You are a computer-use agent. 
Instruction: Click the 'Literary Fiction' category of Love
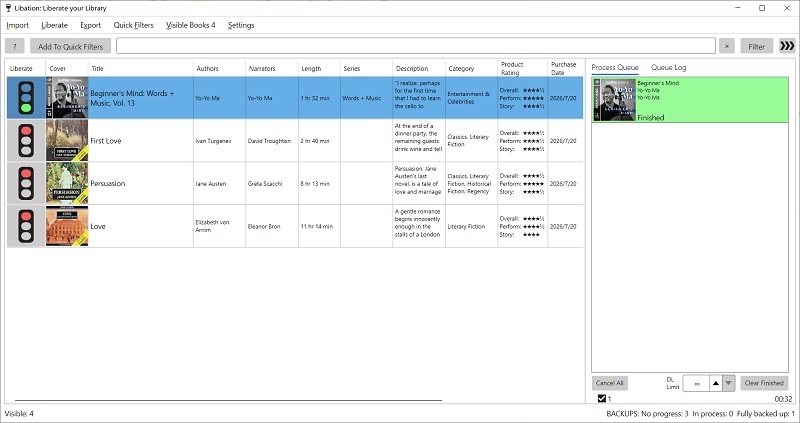click(x=466, y=226)
